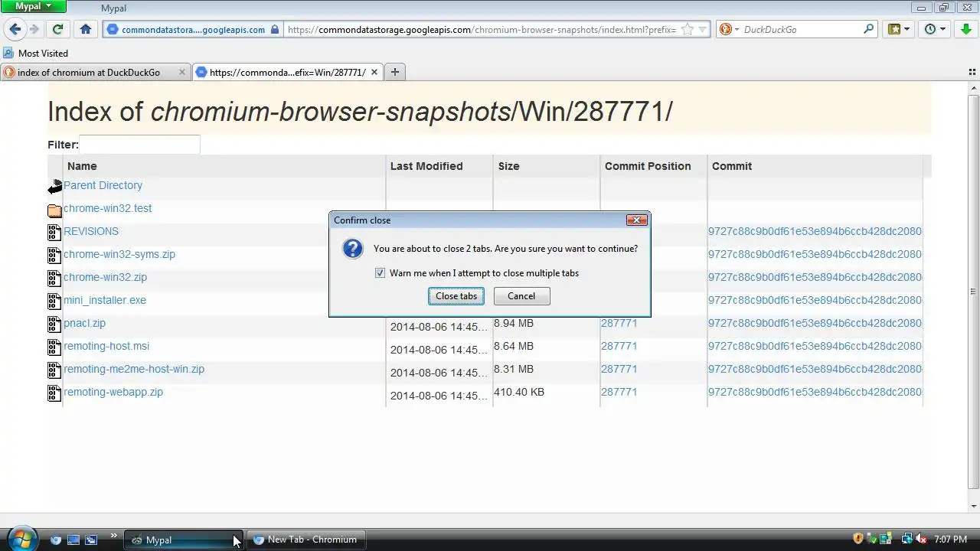
Task: Click the Commit Position column header
Action: tap(648, 166)
